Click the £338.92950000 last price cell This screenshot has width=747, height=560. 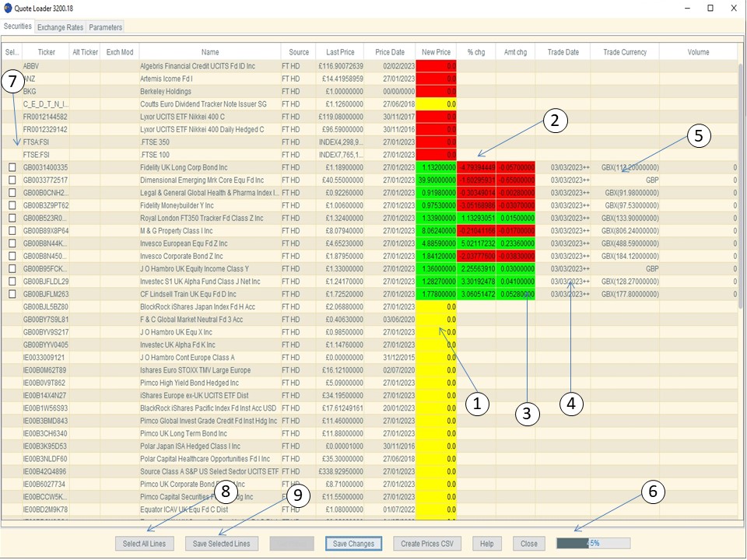click(340, 471)
